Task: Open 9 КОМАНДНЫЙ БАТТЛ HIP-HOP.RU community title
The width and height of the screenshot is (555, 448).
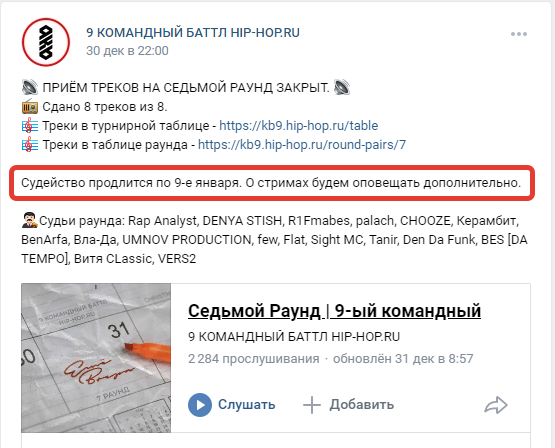Action: coord(193,33)
